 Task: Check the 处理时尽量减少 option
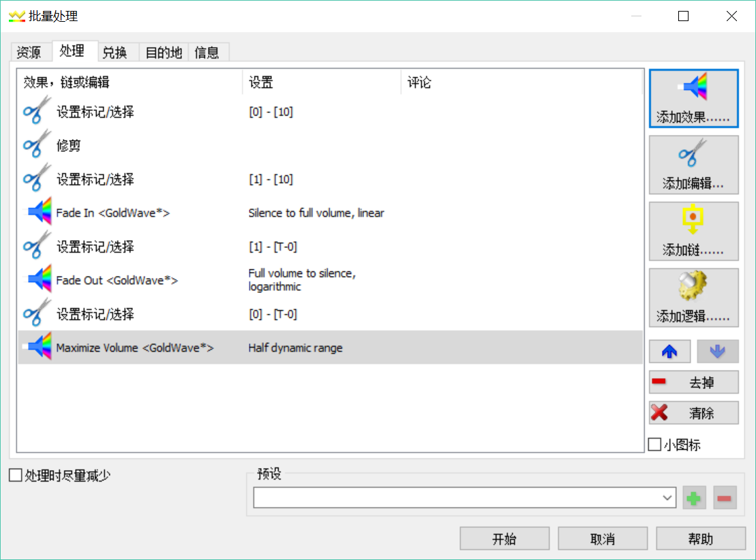(x=14, y=475)
